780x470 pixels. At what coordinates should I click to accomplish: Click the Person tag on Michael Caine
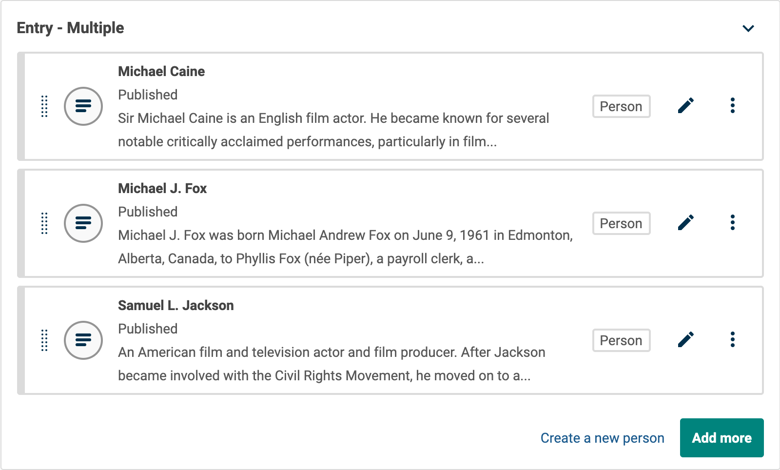(x=621, y=106)
